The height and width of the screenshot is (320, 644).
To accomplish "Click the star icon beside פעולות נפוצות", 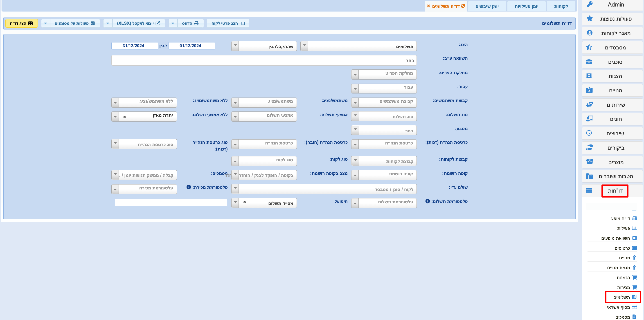I will pos(590,18).
